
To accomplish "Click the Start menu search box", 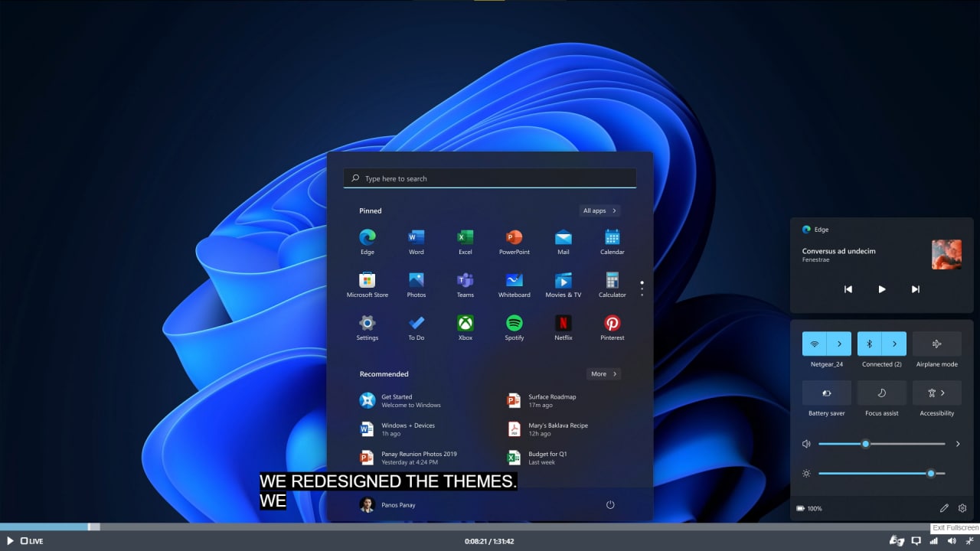I will tap(490, 178).
